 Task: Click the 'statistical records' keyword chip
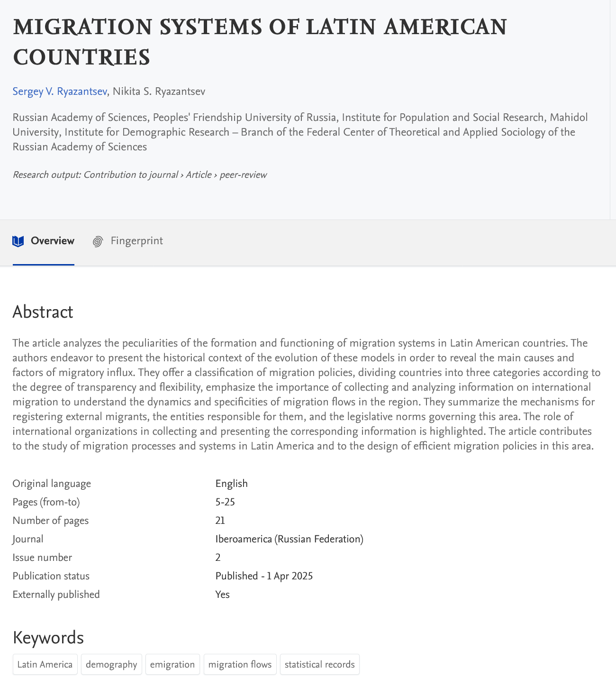pos(320,664)
